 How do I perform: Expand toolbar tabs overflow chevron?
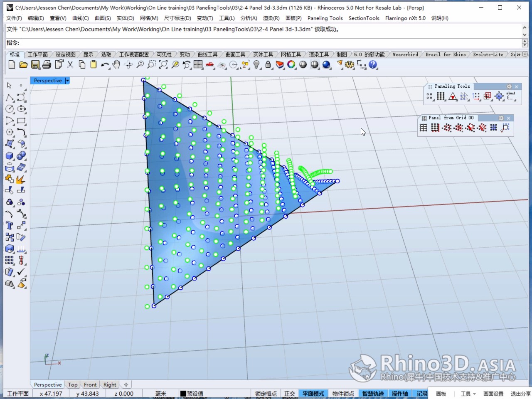(518, 54)
